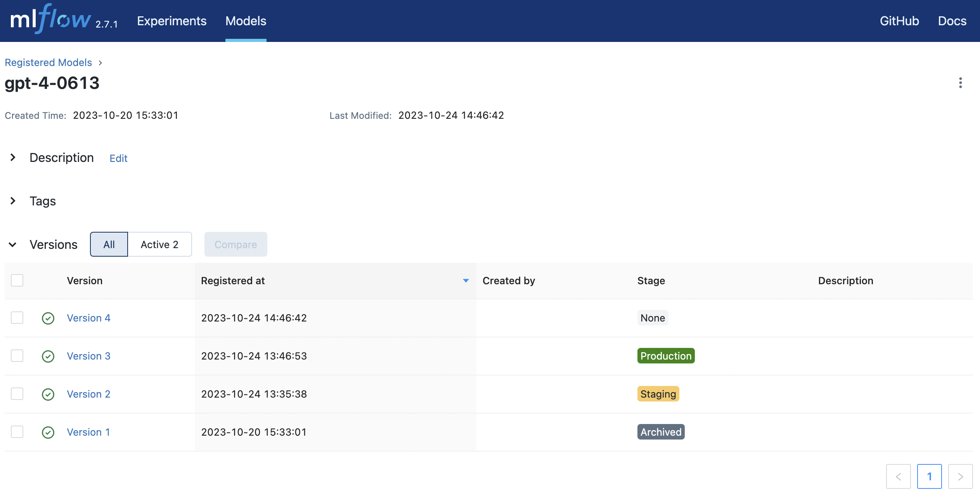Click the ready status icon for Version 2
The image size is (980, 497).
pos(48,394)
